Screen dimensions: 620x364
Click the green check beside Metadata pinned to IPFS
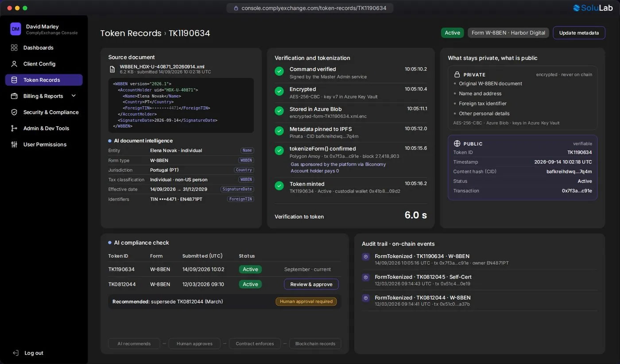coord(279,131)
